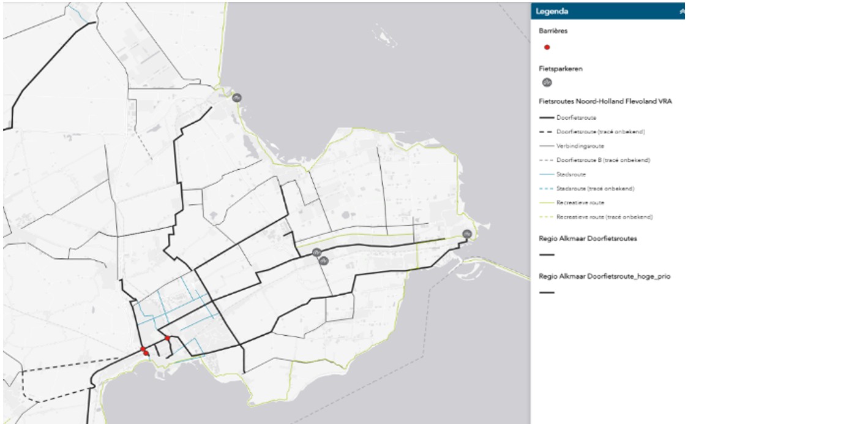Collapse the Legenda panel using the header arrow

coord(681,11)
